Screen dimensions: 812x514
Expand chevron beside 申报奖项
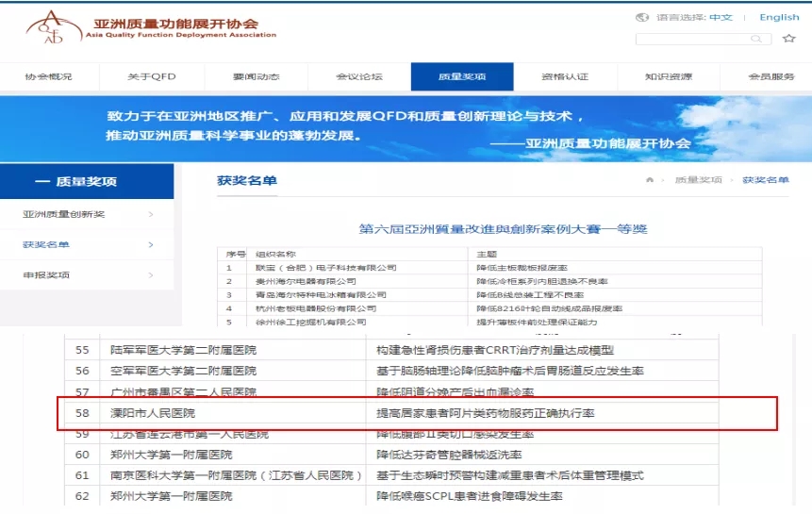tap(151, 274)
